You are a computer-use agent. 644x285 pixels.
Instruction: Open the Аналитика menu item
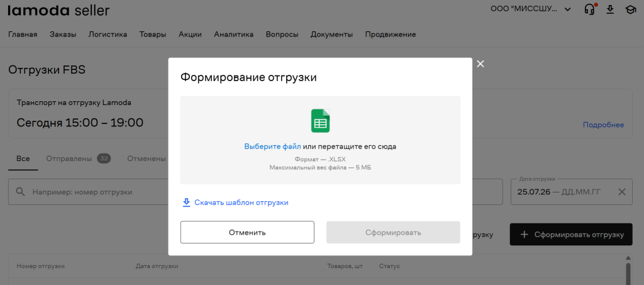(234, 35)
